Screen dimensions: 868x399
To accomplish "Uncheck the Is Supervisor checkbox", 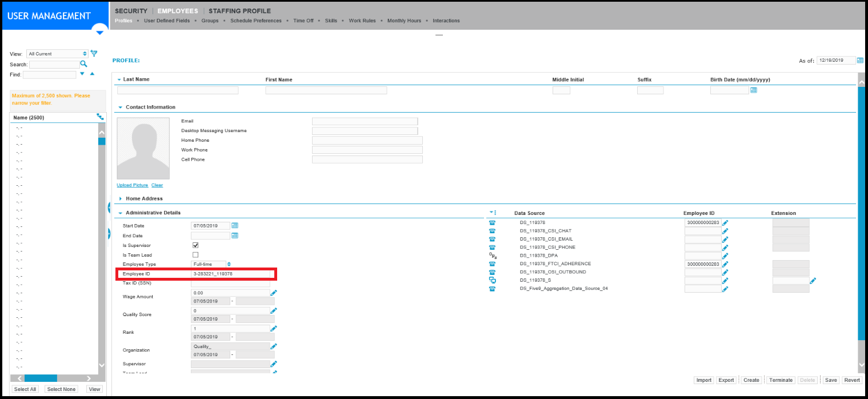I will point(195,245).
